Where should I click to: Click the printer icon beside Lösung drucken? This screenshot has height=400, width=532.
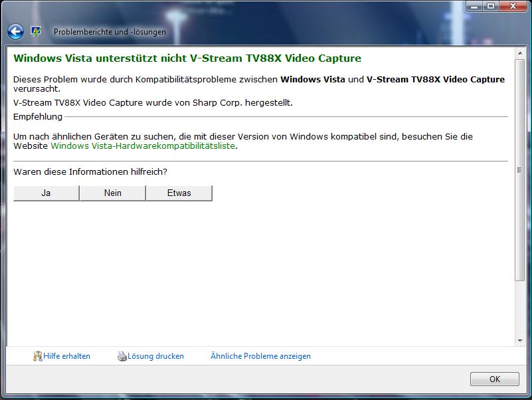tap(122, 356)
